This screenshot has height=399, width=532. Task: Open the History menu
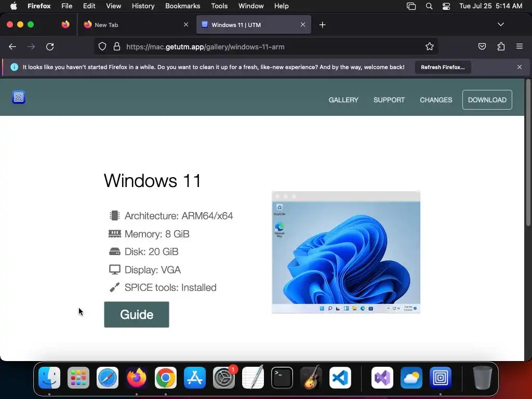(x=143, y=6)
